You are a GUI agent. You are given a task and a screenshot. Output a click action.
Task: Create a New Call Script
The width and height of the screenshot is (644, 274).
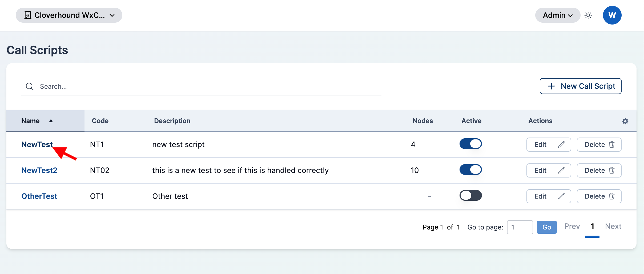click(x=581, y=86)
